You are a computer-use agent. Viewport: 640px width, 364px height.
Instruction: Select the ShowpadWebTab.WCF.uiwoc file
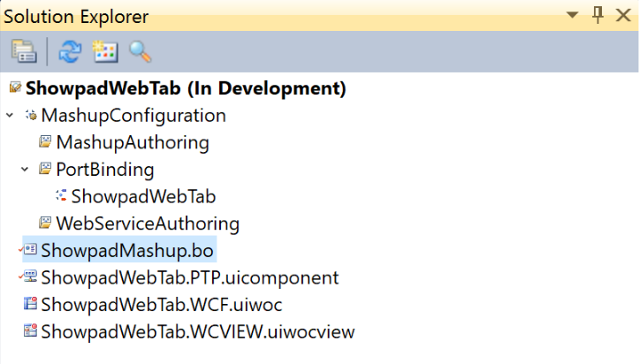161,305
